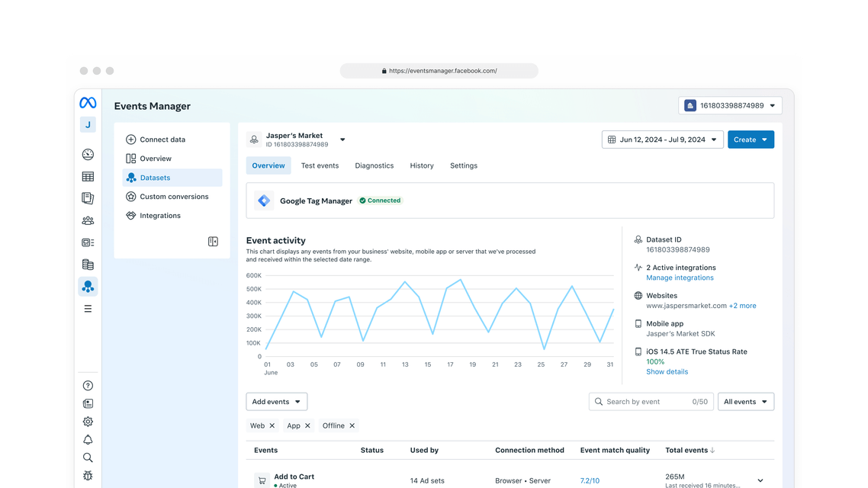Open the account 161803398874989 selector
Screen dimensions: 868x488
point(730,106)
